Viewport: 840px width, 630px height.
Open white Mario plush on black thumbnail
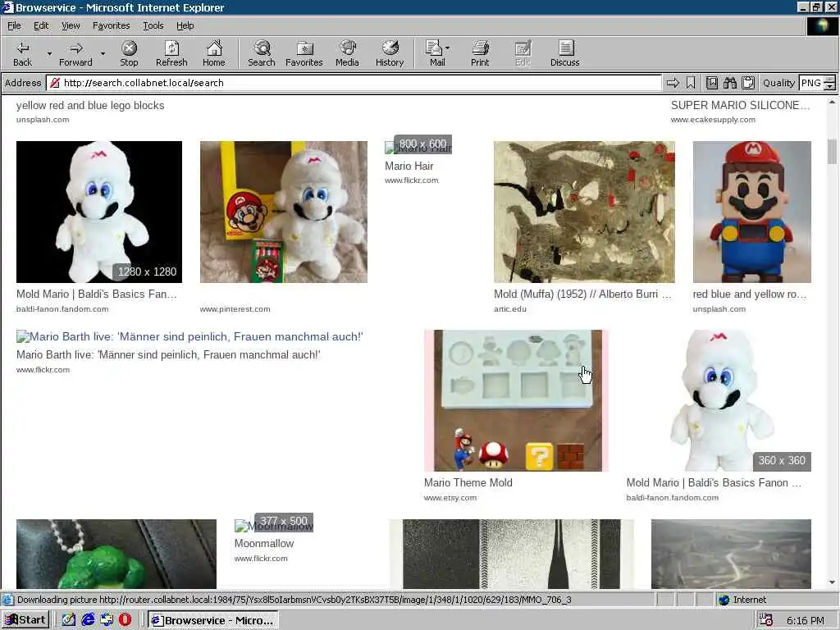click(x=99, y=212)
